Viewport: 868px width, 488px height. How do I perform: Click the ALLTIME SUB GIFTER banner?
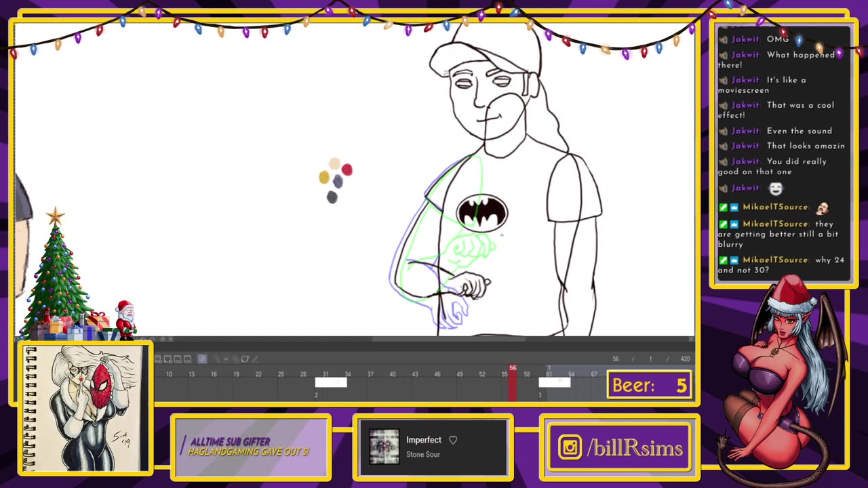click(x=251, y=447)
